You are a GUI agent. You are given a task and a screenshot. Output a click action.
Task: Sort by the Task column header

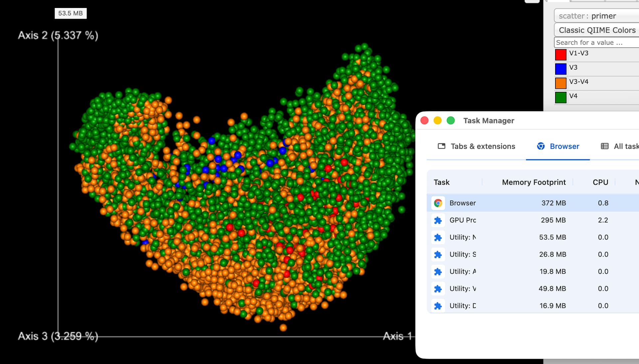coord(442,182)
